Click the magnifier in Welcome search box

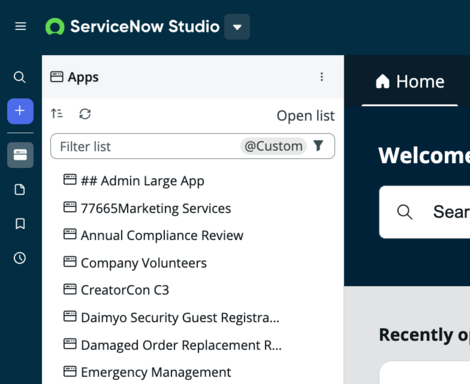[405, 212]
